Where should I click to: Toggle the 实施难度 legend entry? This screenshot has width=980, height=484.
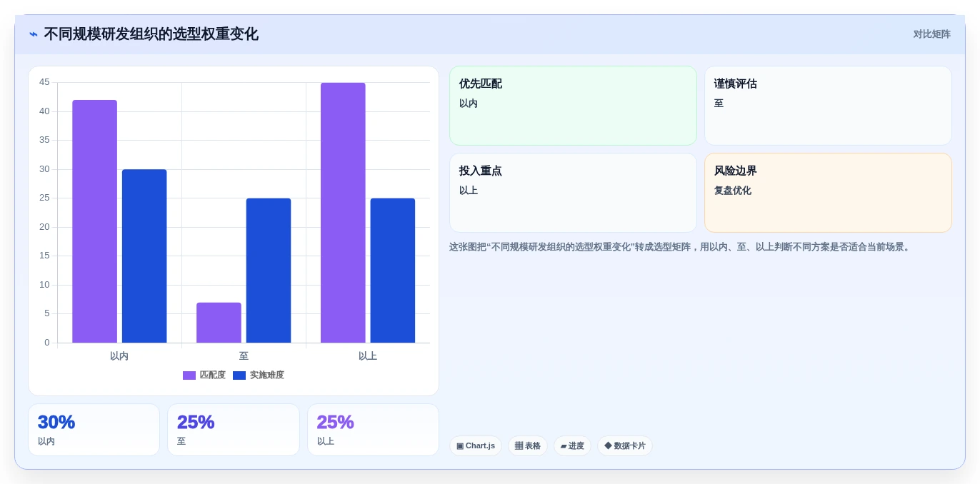pos(259,375)
